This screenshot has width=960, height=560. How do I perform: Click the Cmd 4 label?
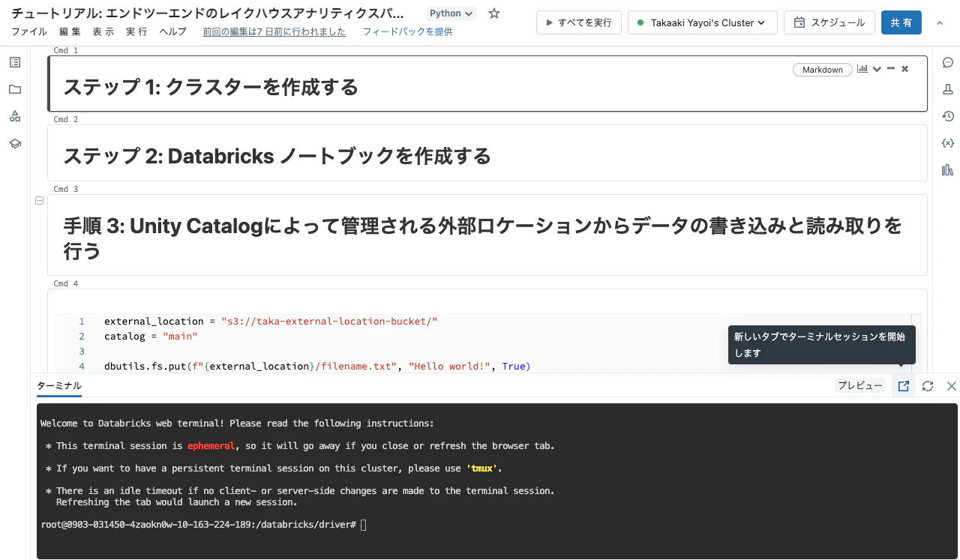click(66, 283)
